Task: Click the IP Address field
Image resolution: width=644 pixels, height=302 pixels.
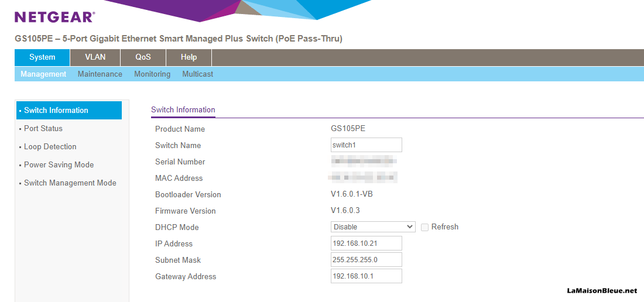Action: [x=366, y=243]
